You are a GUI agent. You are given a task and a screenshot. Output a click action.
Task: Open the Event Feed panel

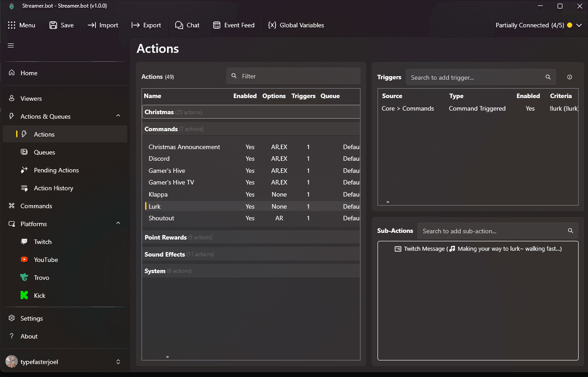tap(233, 25)
